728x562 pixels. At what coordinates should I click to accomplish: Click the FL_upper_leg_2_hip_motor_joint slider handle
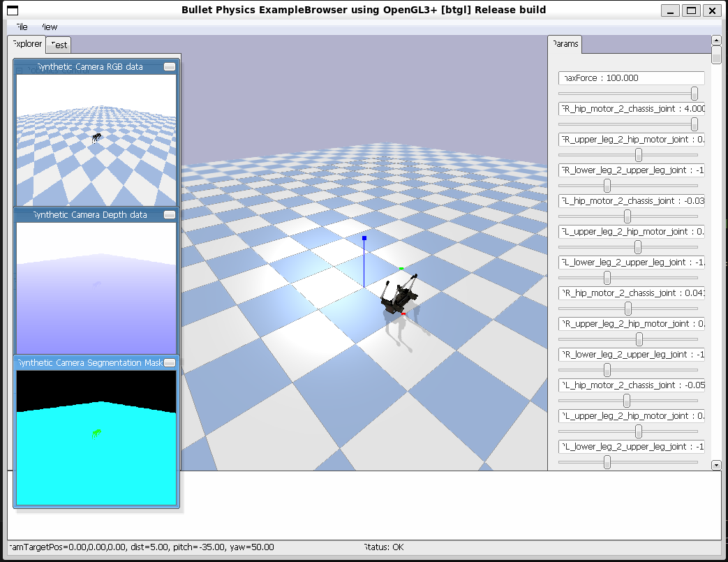pos(638,247)
